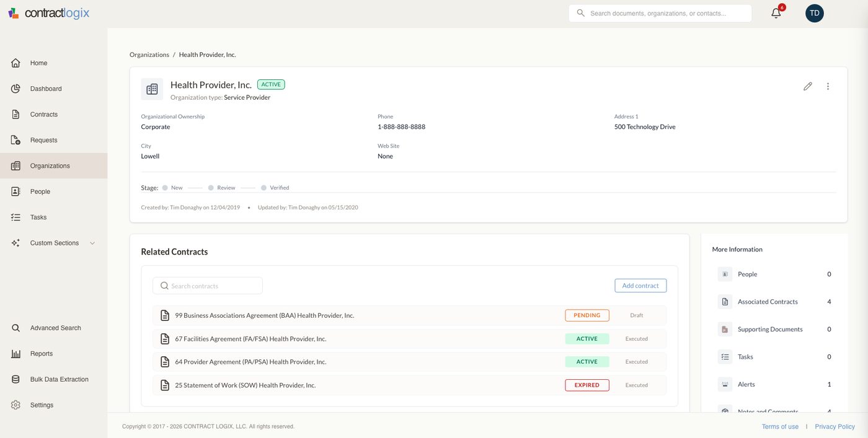868x438 pixels.
Task: Open Reports in the sidebar
Action: [x=53, y=354]
